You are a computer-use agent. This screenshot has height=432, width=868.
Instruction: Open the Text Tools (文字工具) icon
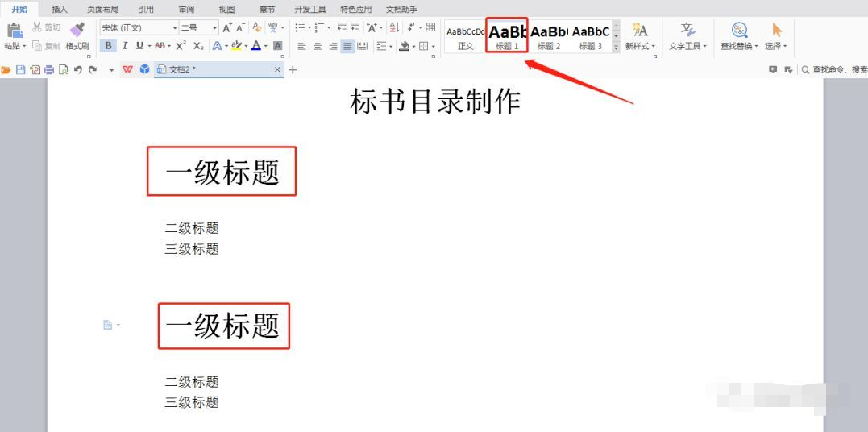click(x=687, y=31)
